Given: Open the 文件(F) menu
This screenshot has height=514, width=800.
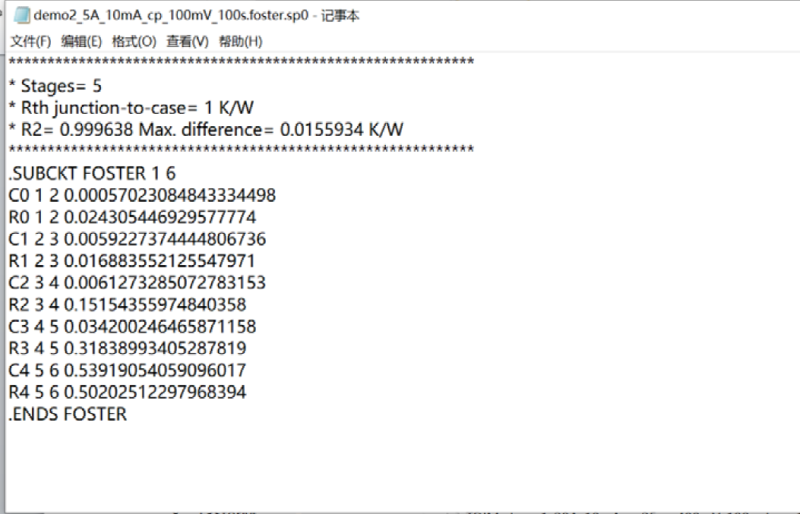Looking at the screenshot, I should coord(31,41).
